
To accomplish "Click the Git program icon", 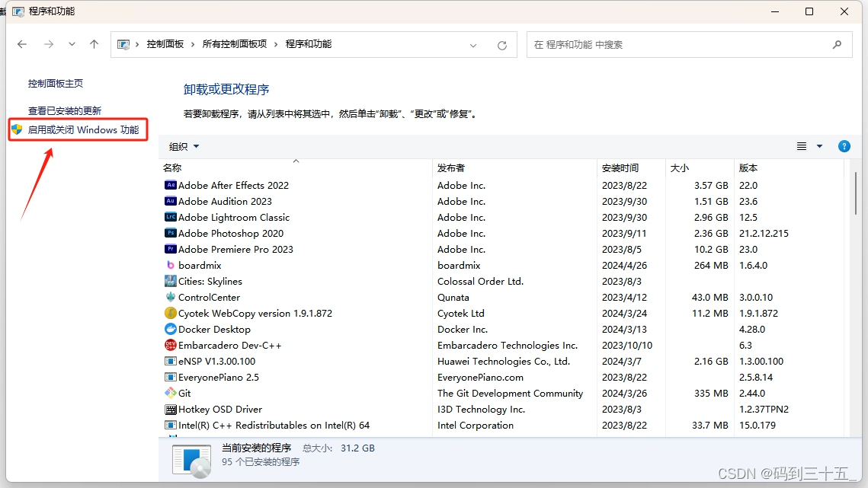I will click(x=171, y=394).
